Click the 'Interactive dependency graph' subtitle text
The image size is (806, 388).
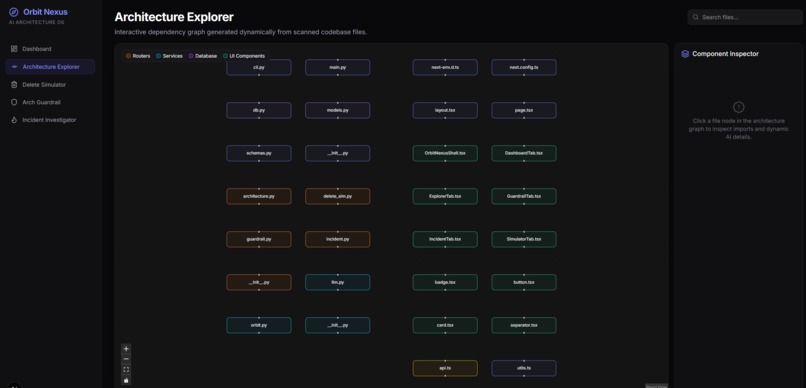241,32
